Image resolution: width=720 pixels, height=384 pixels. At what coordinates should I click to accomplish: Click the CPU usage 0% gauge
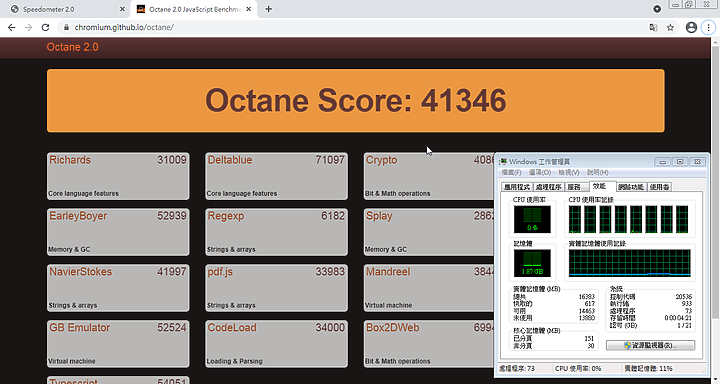point(532,219)
